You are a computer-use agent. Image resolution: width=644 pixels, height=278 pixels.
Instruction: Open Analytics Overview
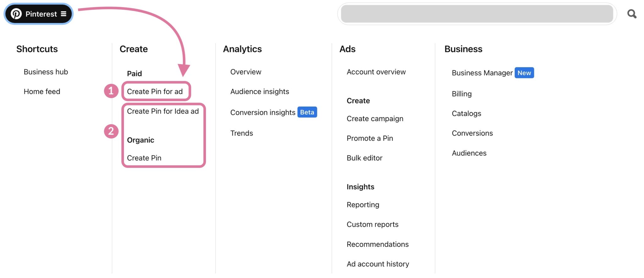[246, 72]
